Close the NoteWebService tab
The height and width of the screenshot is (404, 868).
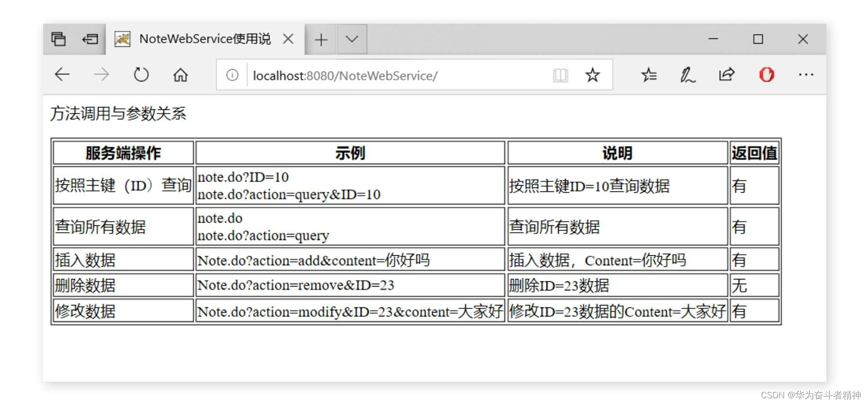point(288,39)
